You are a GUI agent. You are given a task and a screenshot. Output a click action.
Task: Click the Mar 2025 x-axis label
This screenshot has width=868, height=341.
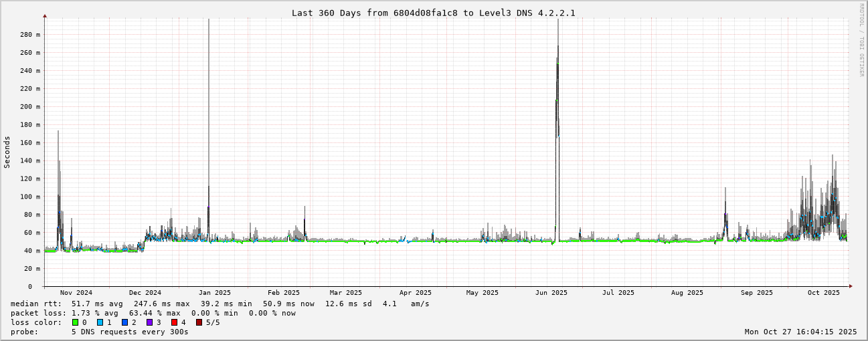point(345,293)
